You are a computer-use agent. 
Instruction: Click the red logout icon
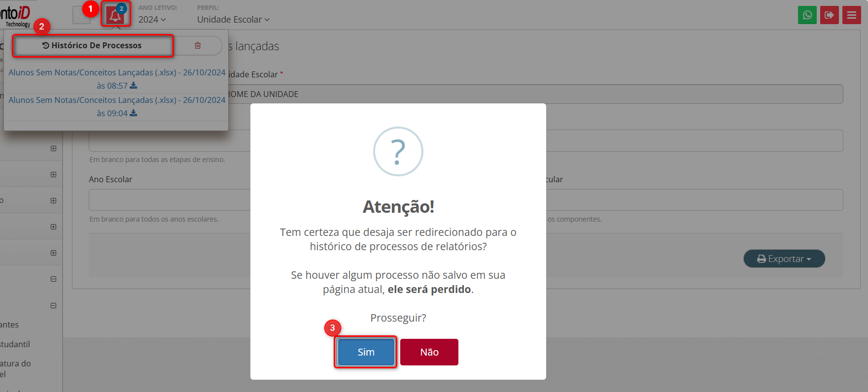coord(829,15)
